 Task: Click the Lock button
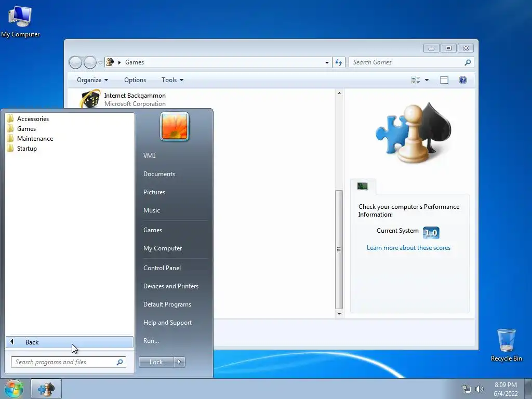coord(156,362)
